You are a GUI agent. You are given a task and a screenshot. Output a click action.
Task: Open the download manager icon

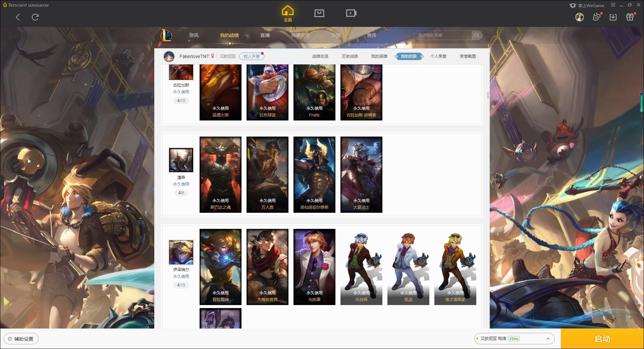tap(613, 17)
